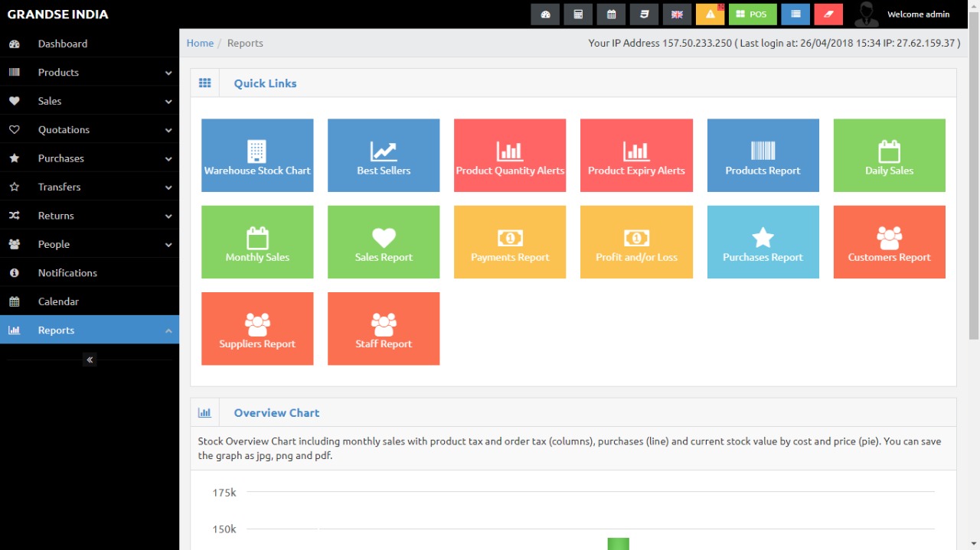
Task: Expand the Products menu in sidebar
Action: 90,73
